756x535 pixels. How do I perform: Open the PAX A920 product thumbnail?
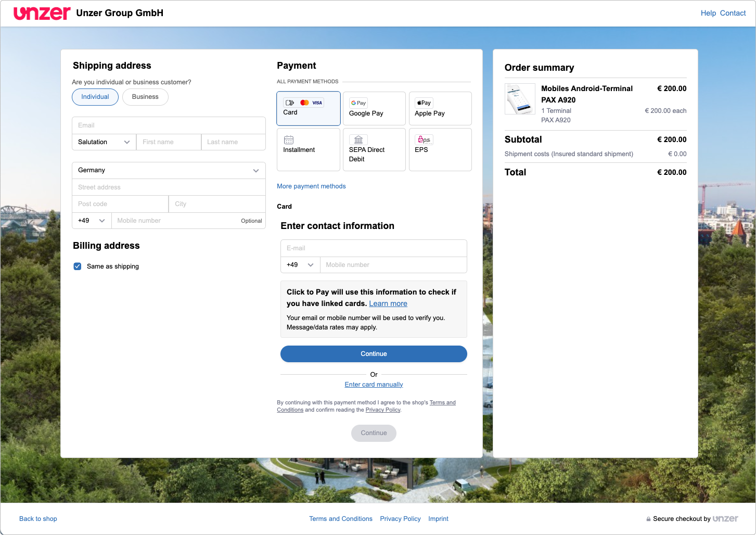pyautogui.click(x=520, y=99)
